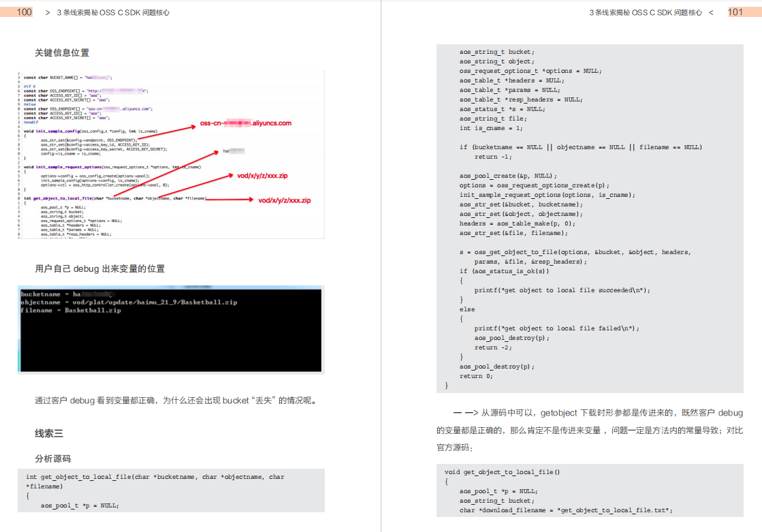Click page number 100 badge

(x=23, y=12)
